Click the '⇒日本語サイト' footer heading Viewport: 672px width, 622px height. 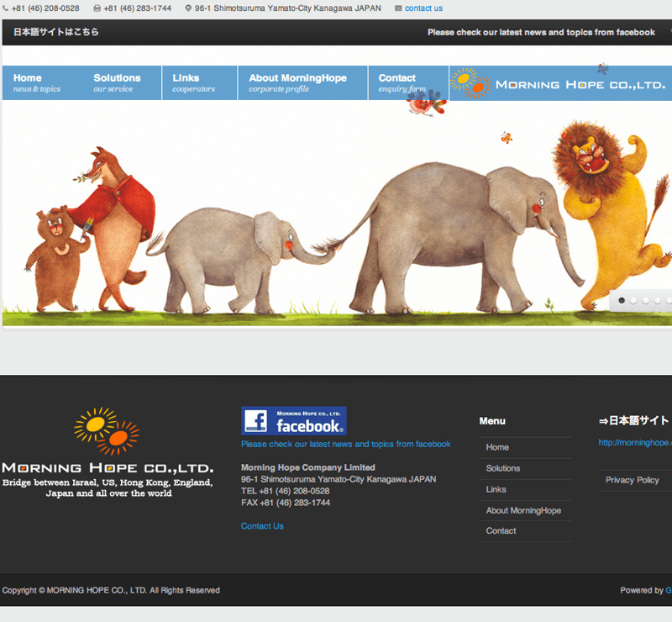pyautogui.click(x=633, y=420)
